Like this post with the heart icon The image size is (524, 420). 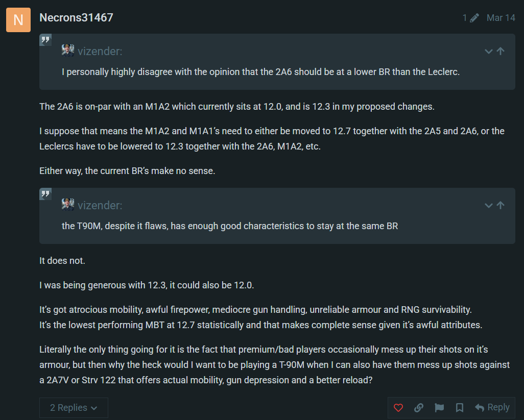[x=398, y=407]
